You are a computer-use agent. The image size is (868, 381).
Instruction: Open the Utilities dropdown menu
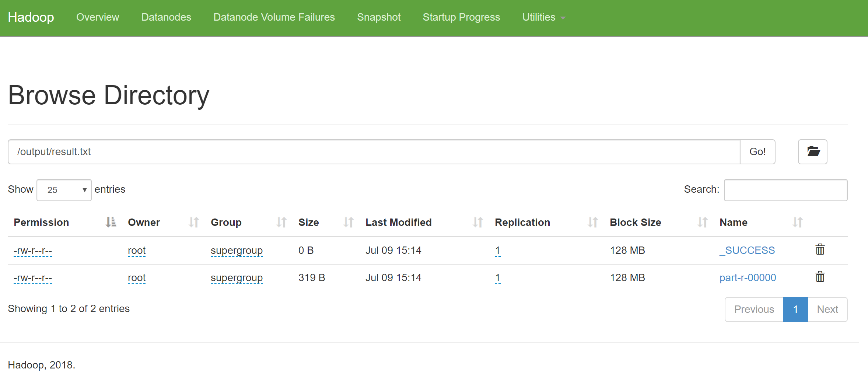click(543, 17)
